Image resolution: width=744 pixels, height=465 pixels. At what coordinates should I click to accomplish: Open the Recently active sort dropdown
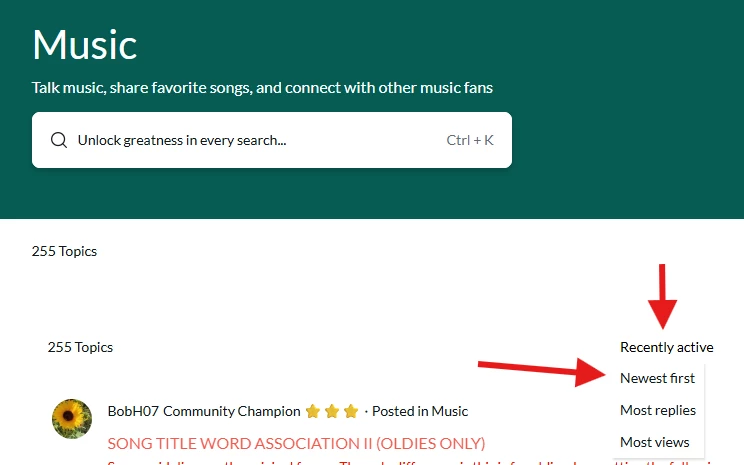pos(666,347)
